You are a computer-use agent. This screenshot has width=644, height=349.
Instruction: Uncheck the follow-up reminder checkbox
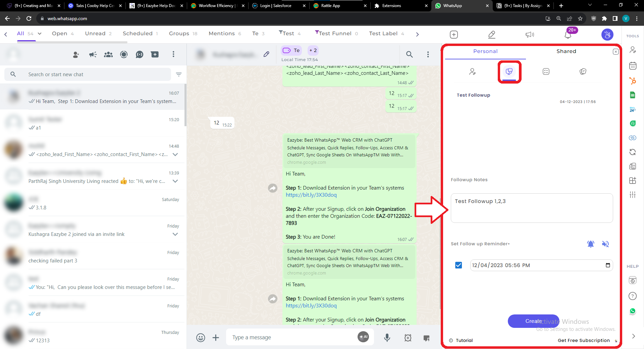tap(459, 265)
